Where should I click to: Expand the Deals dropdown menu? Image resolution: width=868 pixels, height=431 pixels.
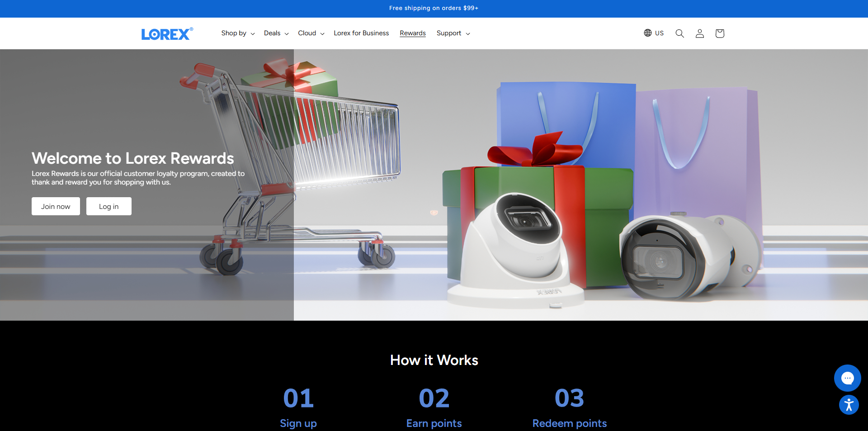(x=276, y=33)
